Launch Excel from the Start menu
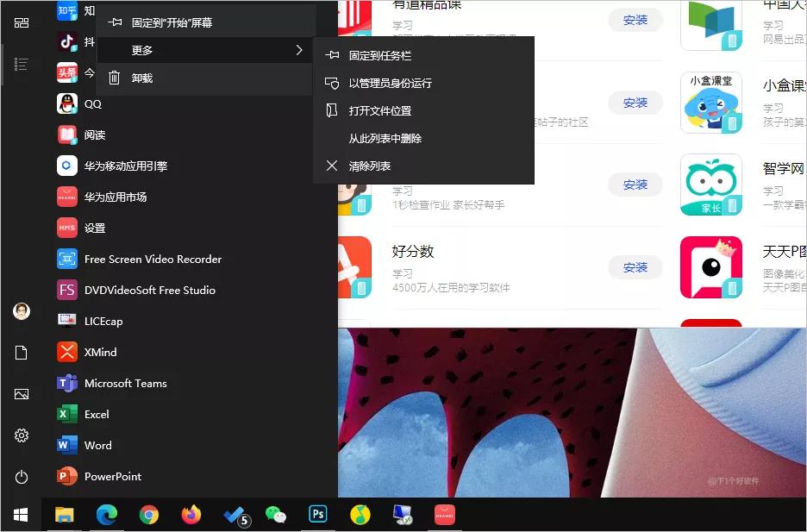This screenshot has width=807, height=532. (x=95, y=414)
